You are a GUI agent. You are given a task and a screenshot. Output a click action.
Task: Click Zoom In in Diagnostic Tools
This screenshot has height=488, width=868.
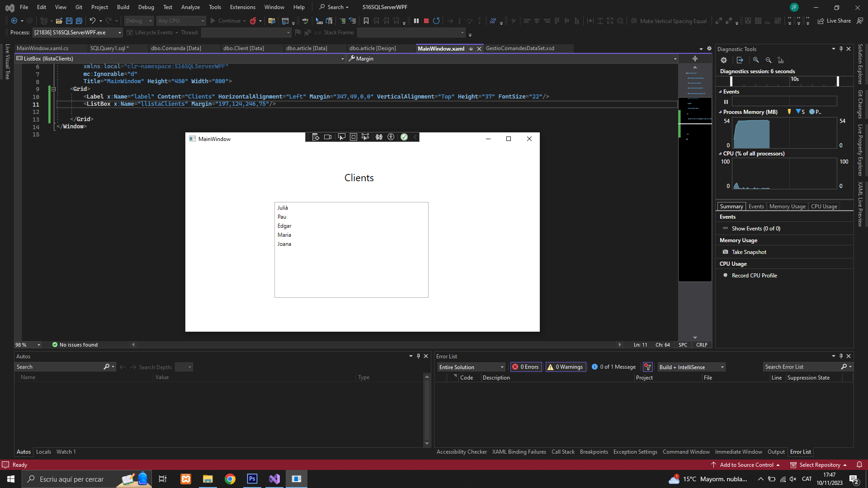coord(756,60)
